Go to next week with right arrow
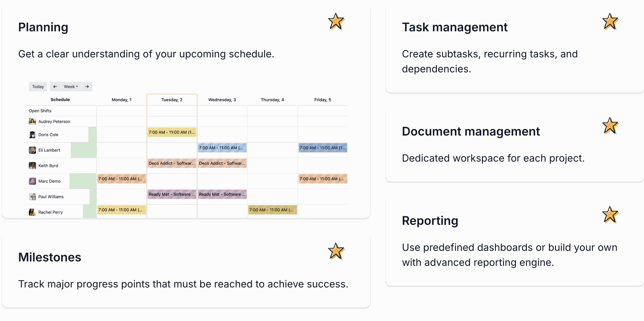 tap(87, 87)
